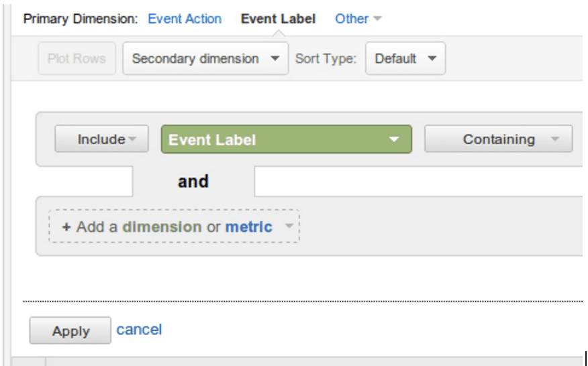The width and height of the screenshot is (588, 366).
Task: Open the green Event Label selector
Action: point(287,139)
